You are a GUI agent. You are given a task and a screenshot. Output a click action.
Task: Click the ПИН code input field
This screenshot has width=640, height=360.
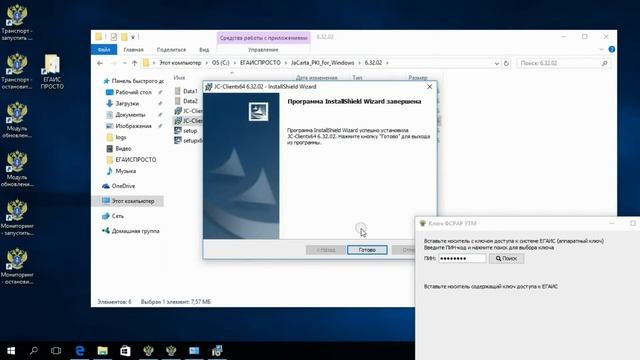pos(462,258)
